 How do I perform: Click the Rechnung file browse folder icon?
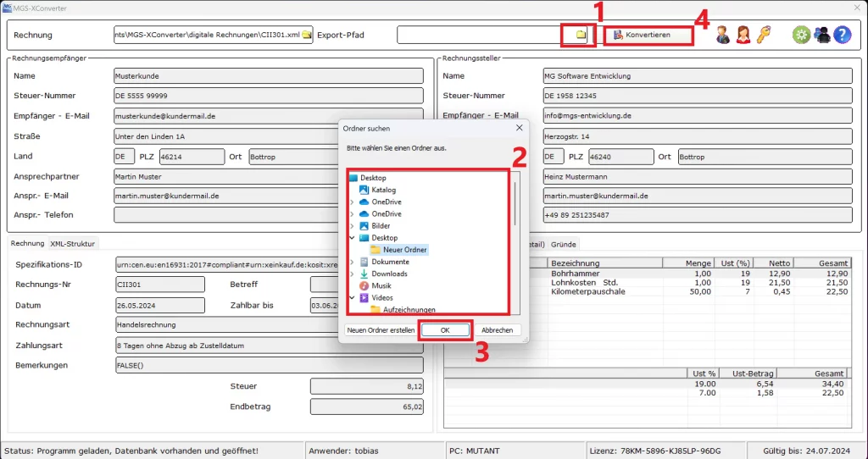pyautogui.click(x=306, y=35)
